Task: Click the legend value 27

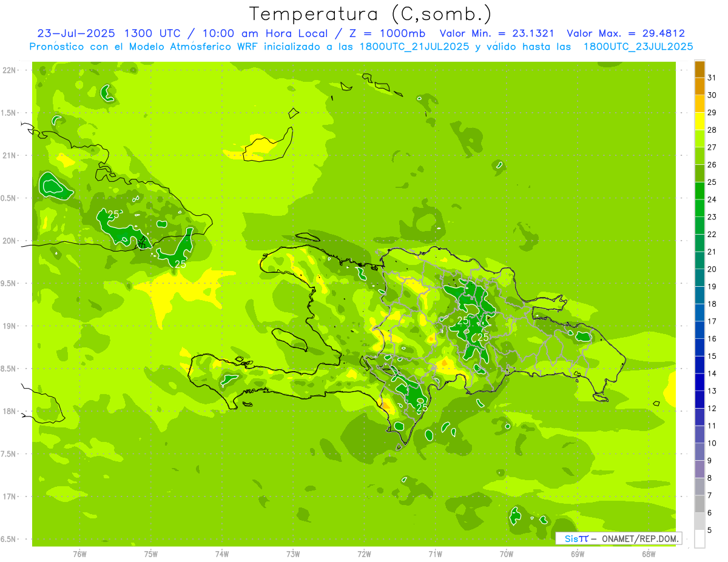Action: pos(712,147)
